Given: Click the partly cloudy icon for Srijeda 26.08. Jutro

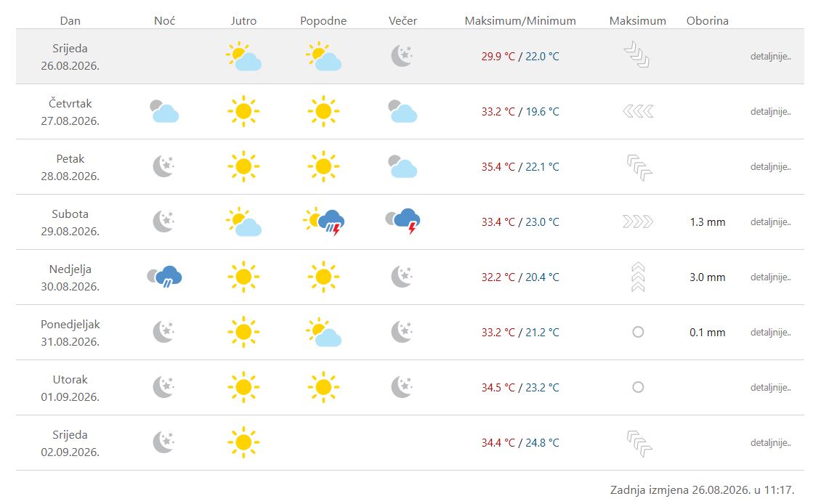Looking at the screenshot, I should click(243, 56).
